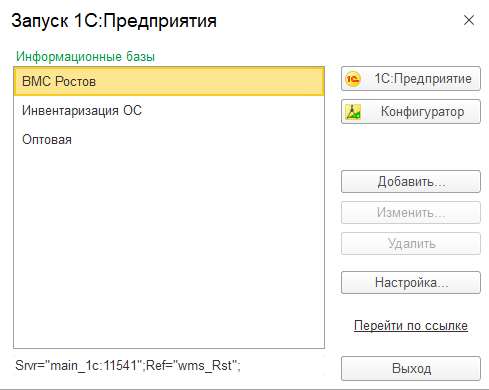Open Настройка... settings dialog
This screenshot has height=390, width=489.
pyautogui.click(x=411, y=282)
